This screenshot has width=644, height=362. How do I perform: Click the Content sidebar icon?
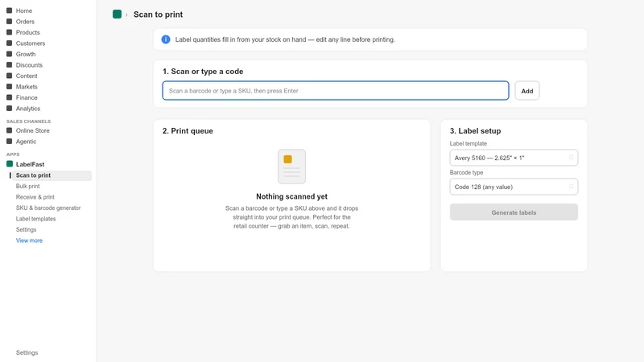tap(9, 76)
